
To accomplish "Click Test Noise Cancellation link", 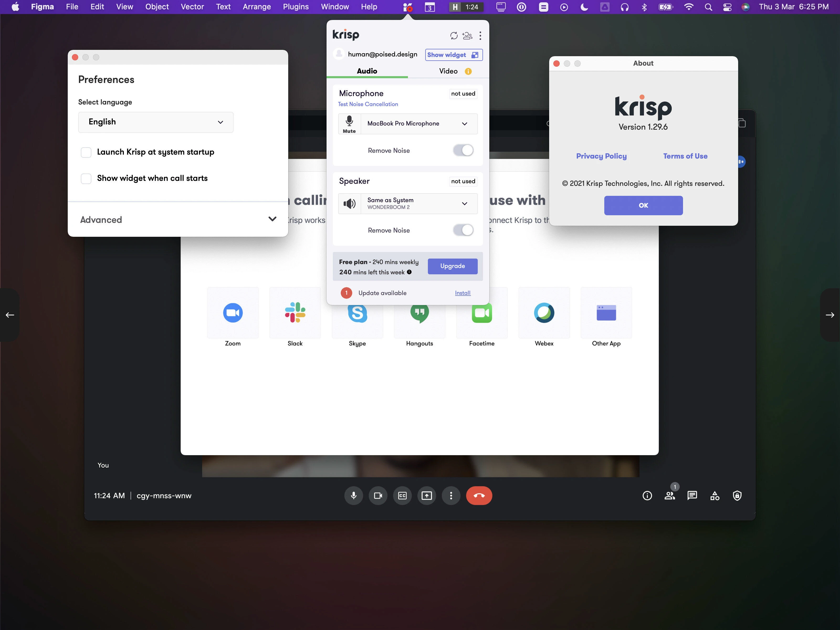I will tap(368, 104).
